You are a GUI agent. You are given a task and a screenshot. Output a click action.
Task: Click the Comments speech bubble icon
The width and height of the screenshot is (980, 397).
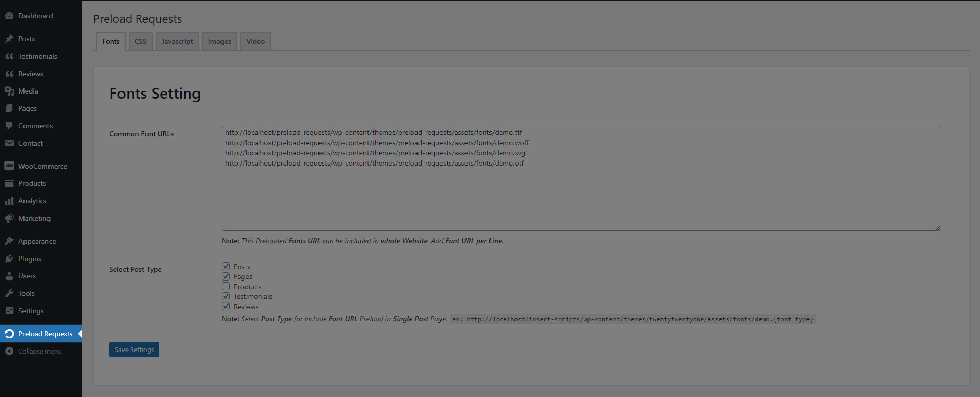[9, 126]
